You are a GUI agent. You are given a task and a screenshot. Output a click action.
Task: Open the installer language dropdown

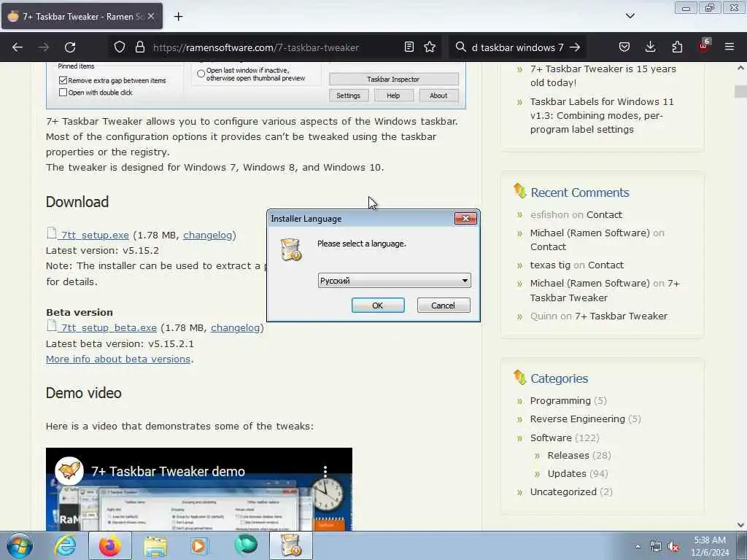point(394,281)
